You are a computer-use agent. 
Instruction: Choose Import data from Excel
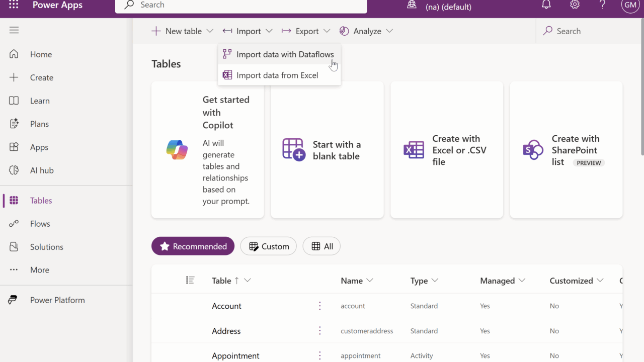pos(277,75)
